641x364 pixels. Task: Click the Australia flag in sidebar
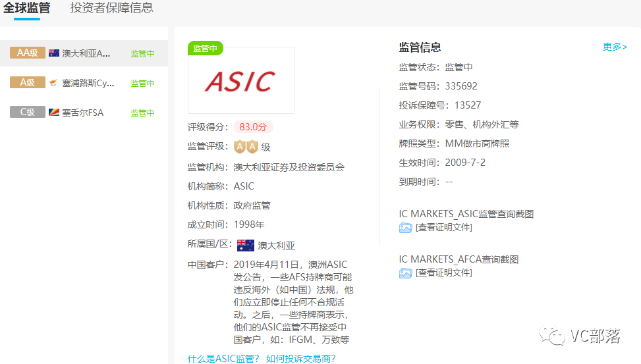pyautogui.click(x=54, y=53)
